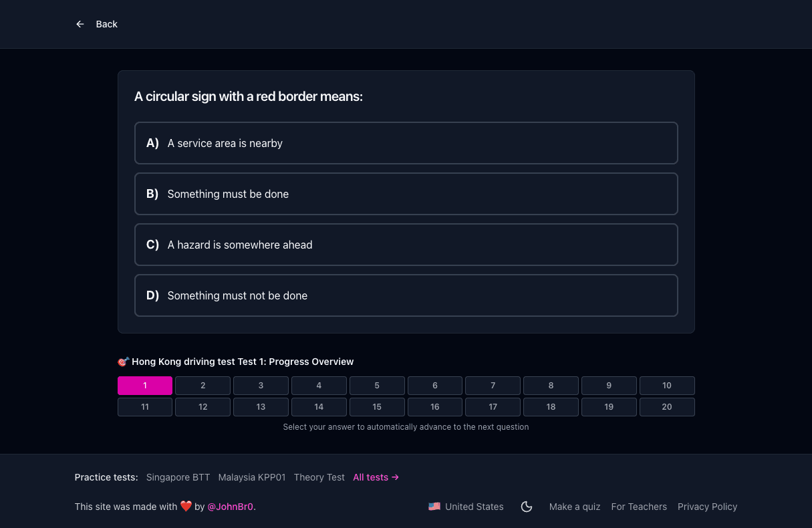The image size is (812, 528).
Task: Visit the @JohnBr0 profile link
Action: [231, 507]
